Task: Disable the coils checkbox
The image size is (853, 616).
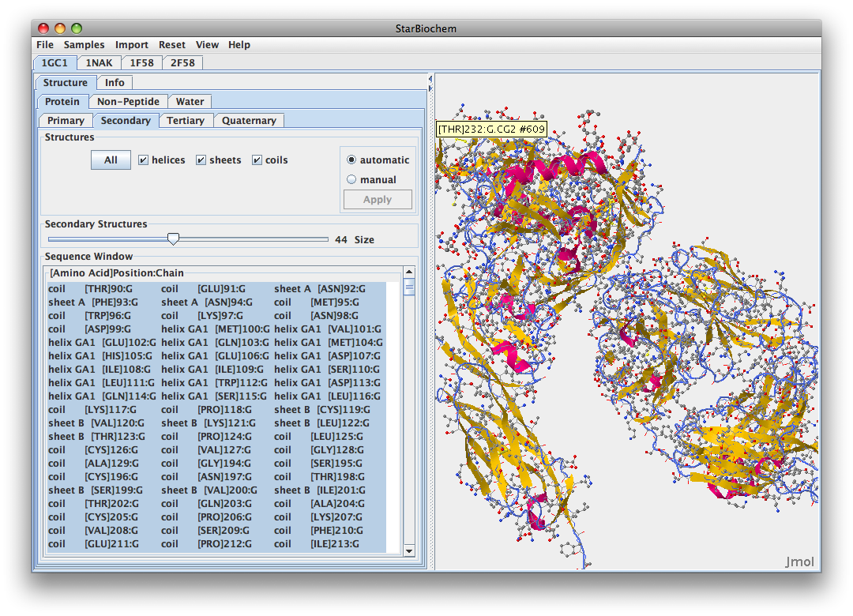Action: click(x=257, y=160)
